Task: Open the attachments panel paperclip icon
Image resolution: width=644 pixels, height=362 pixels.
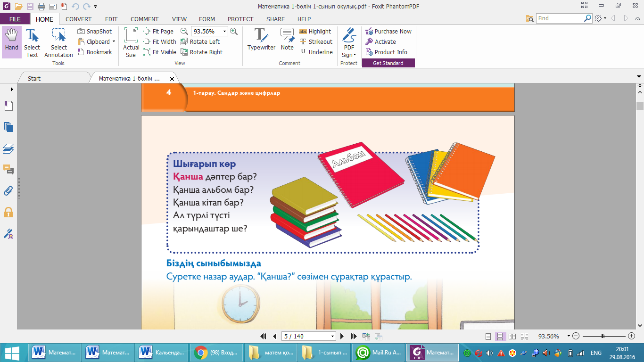Action: coord(8,191)
